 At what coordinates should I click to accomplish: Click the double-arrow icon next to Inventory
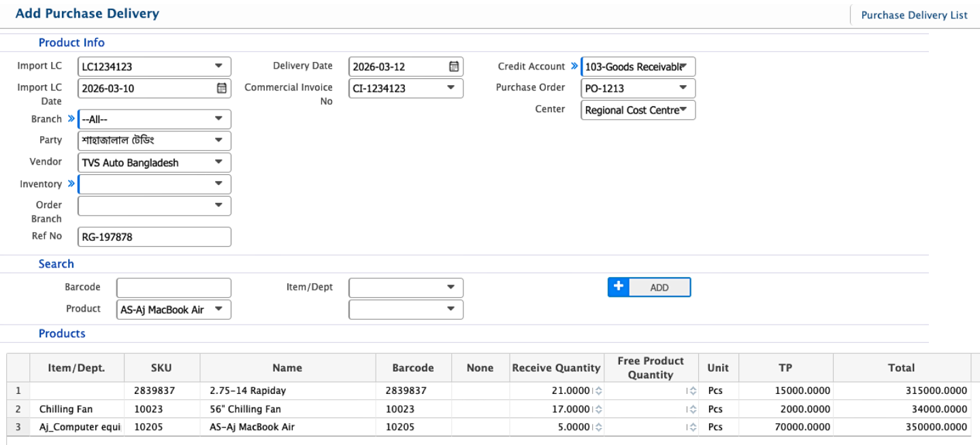pyautogui.click(x=71, y=184)
